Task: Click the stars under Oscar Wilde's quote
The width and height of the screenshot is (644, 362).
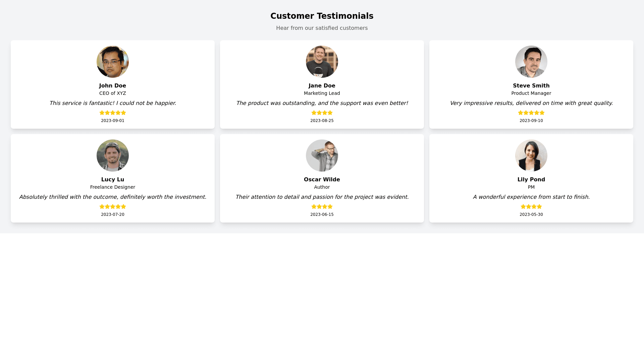Action: point(322,207)
